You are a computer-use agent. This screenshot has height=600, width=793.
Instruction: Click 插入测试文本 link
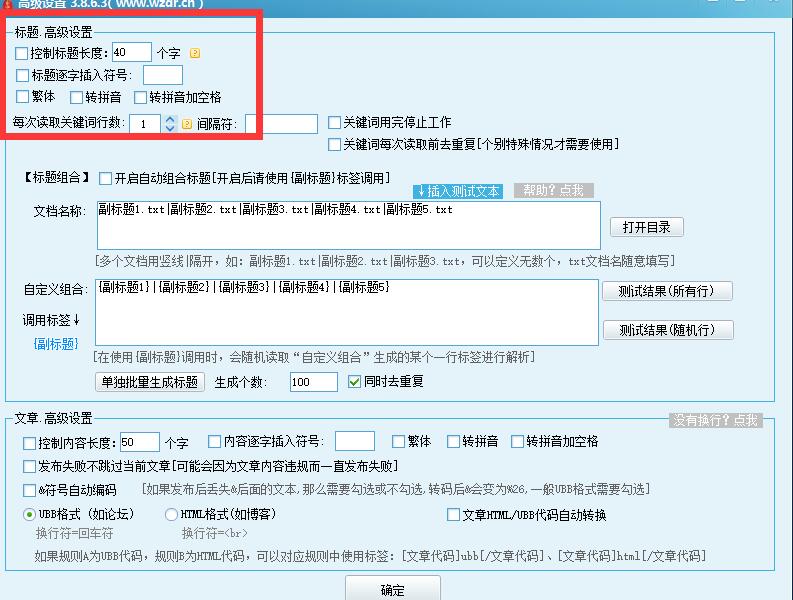(457, 191)
